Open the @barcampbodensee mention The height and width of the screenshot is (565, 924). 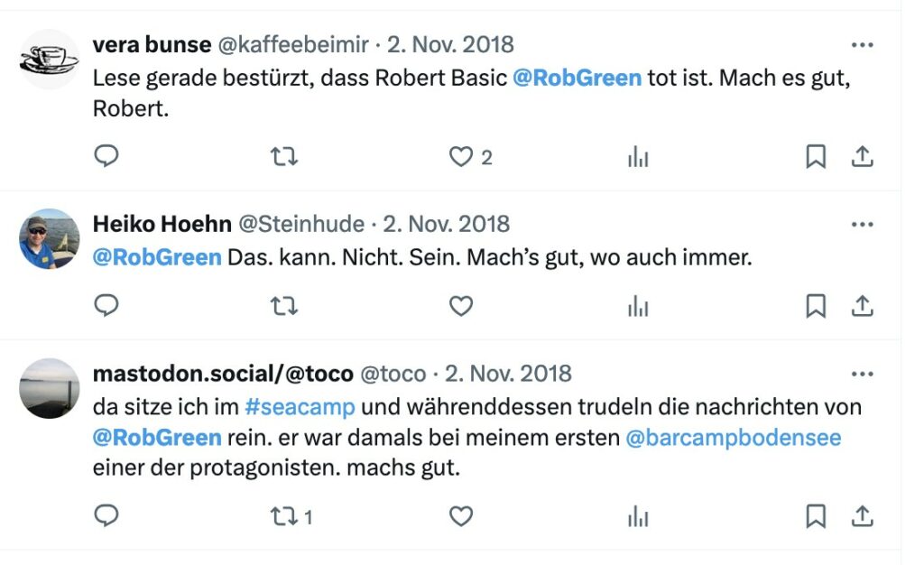coord(733,438)
